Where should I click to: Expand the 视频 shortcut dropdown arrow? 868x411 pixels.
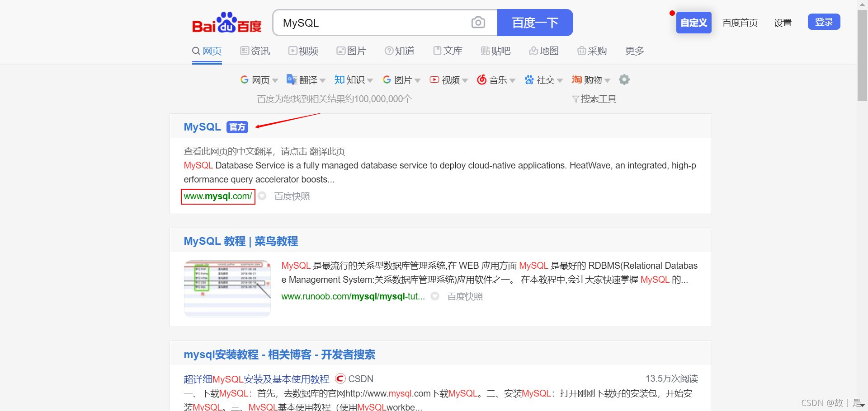pos(465,81)
